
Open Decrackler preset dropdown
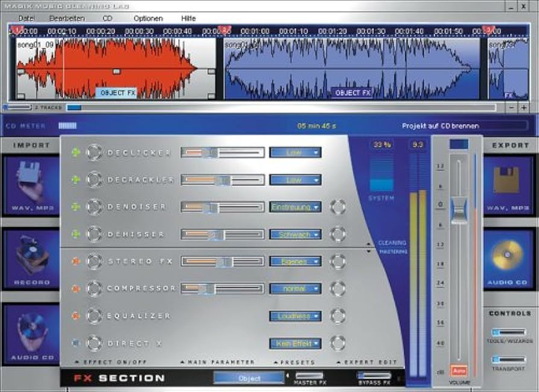point(295,179)
